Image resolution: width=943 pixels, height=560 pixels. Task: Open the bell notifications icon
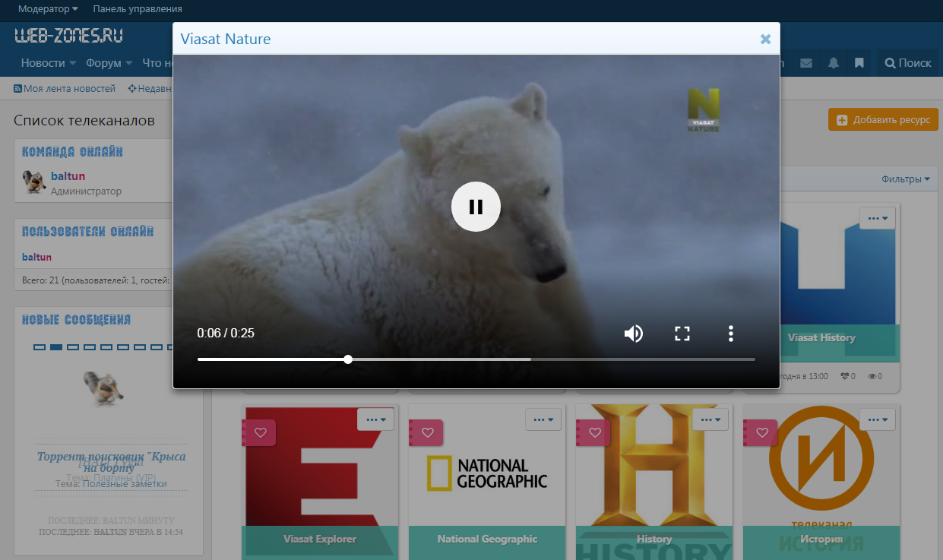(x=834, y=63)
